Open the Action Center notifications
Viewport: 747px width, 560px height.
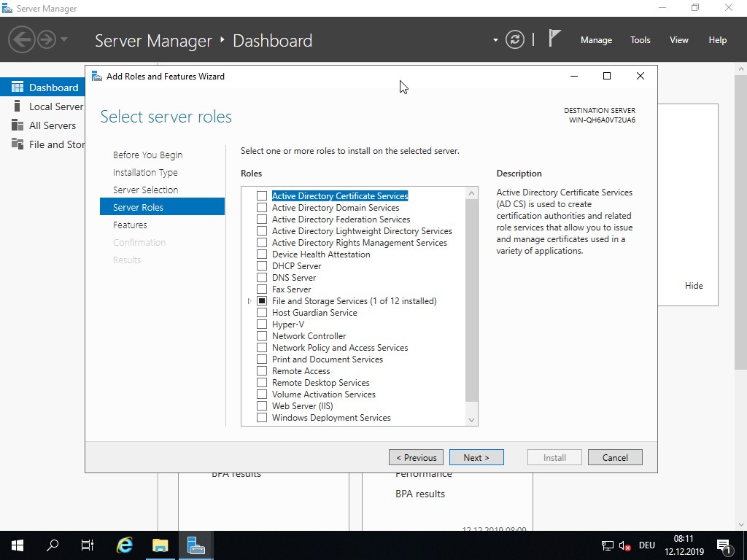[724, 545]
